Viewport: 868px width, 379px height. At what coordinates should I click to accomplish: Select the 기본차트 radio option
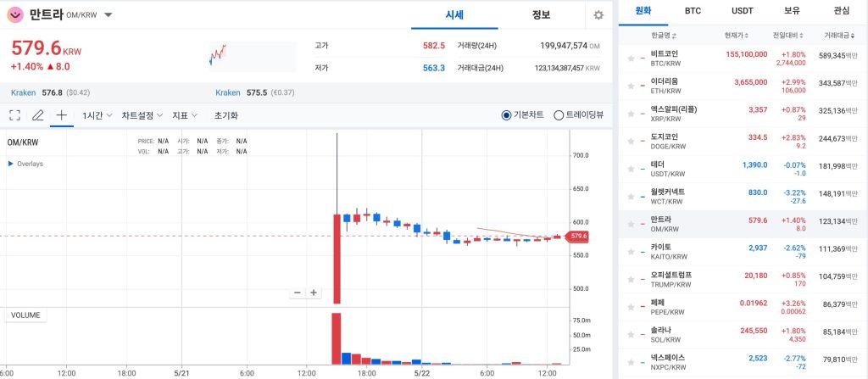[x=507, y=115]
